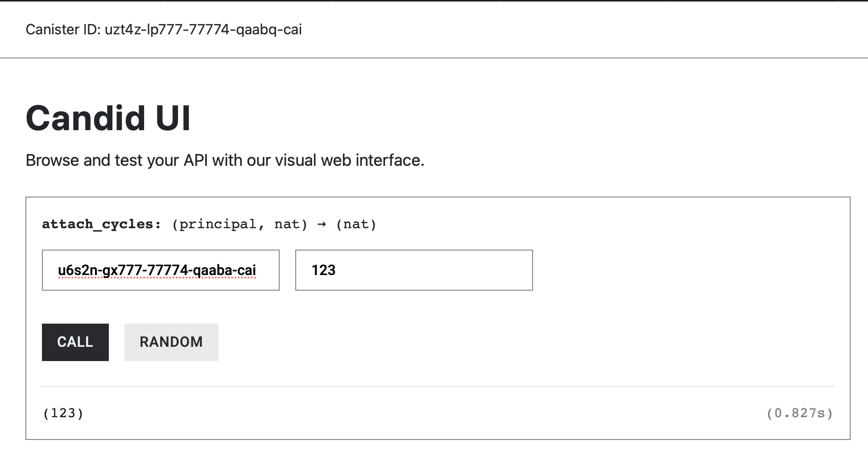This screenshot has width=868, height=452.
Task: Select the result output (123)
Action: tap(63, 413)
